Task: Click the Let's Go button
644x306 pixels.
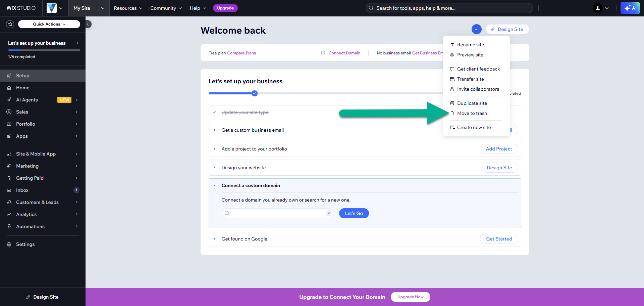Action: 354,213
